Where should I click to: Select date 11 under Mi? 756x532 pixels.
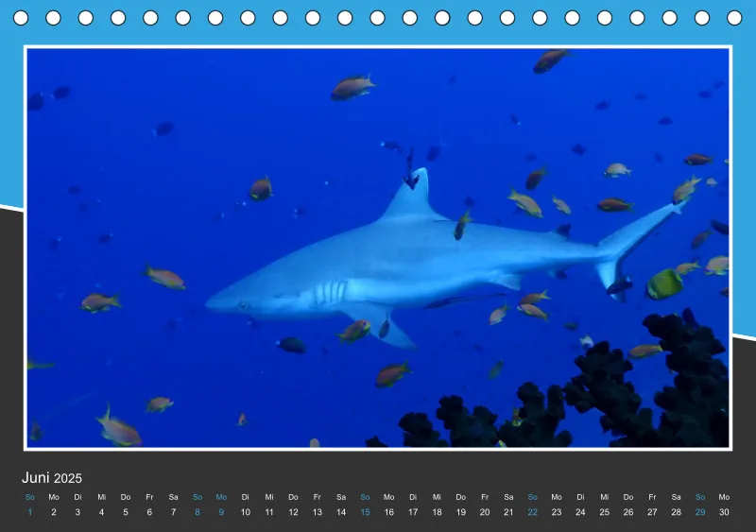(x=269, y=512)
